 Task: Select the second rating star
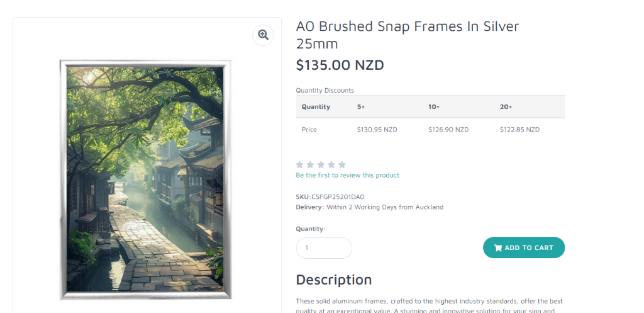pyautogui.click(x=311, y=165)
